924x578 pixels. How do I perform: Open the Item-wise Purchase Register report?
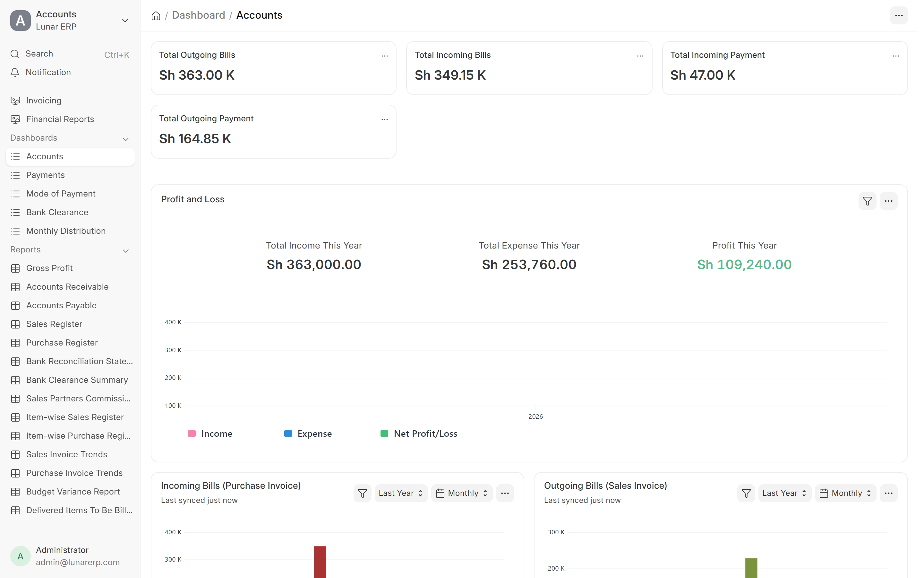click(70, 436)
